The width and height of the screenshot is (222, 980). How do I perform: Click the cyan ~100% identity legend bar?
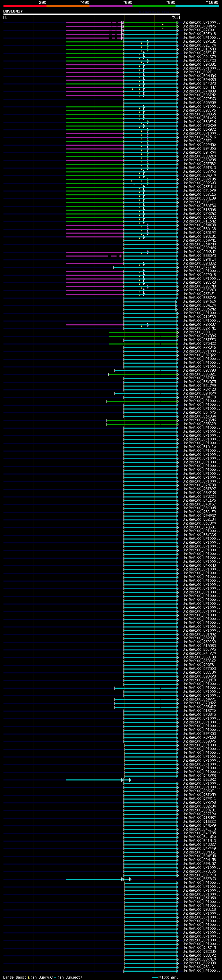click(197, 6)
